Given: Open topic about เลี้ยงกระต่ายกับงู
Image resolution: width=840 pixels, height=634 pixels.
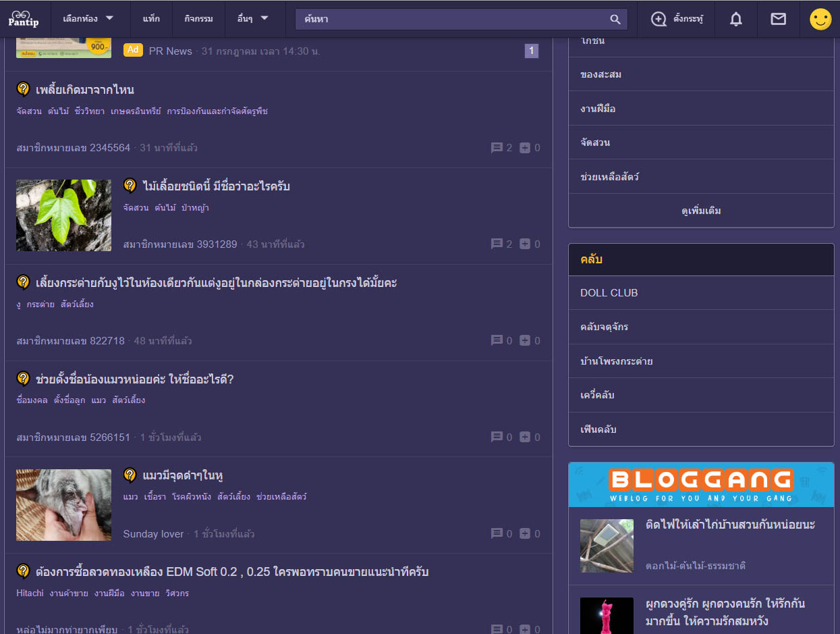Looking at the screenshot, I should pos(216,283).
